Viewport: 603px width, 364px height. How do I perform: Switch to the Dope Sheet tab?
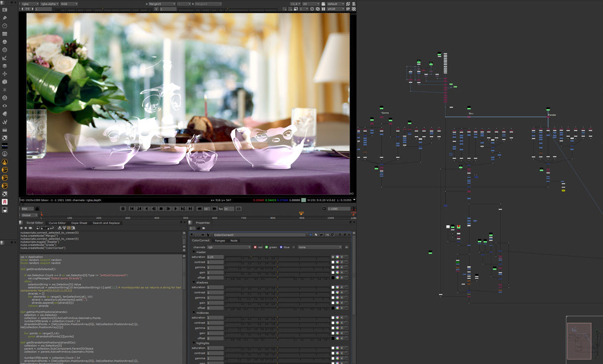coord(79,223)
